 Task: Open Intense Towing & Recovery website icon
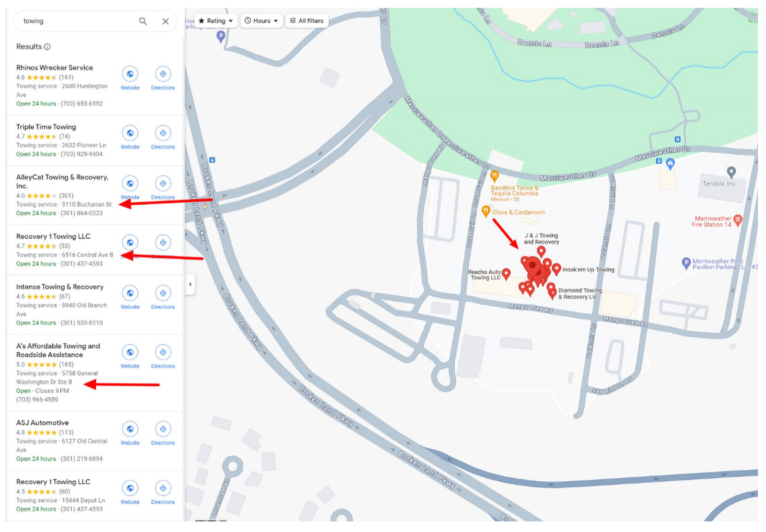[130, 293]
